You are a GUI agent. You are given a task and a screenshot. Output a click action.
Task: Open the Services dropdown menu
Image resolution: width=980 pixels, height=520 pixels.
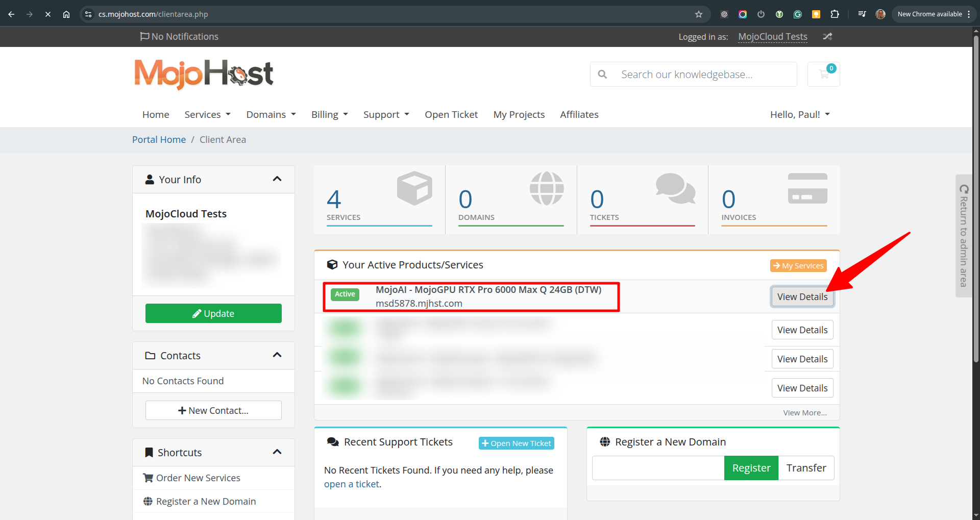point(207,115)
